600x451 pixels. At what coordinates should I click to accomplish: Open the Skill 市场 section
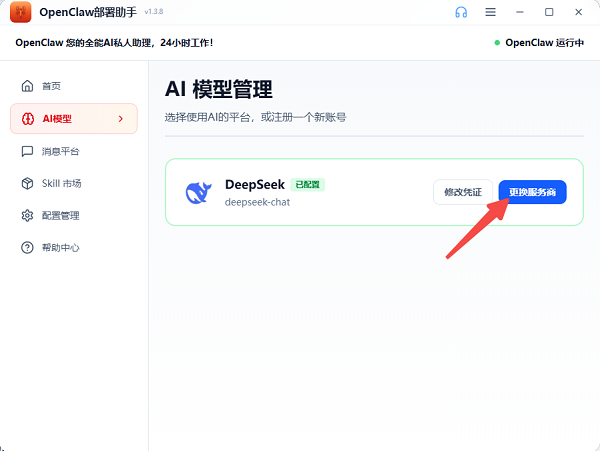[74, 183]
